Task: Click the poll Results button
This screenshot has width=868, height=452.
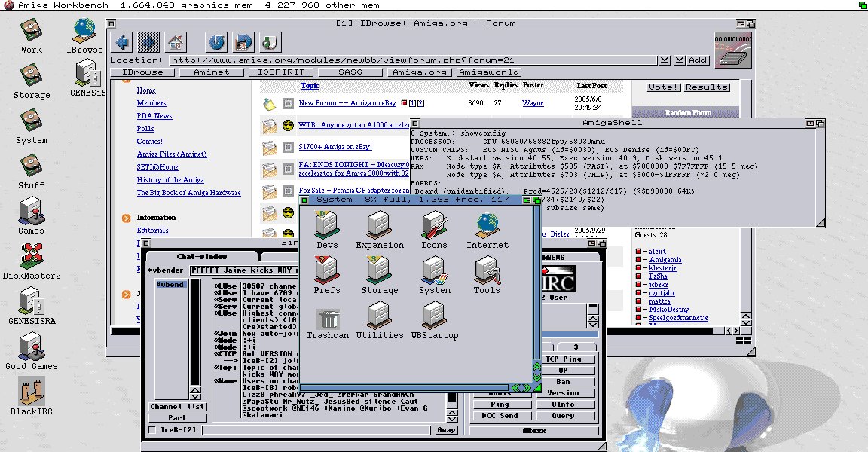Action: coord(707,87)
